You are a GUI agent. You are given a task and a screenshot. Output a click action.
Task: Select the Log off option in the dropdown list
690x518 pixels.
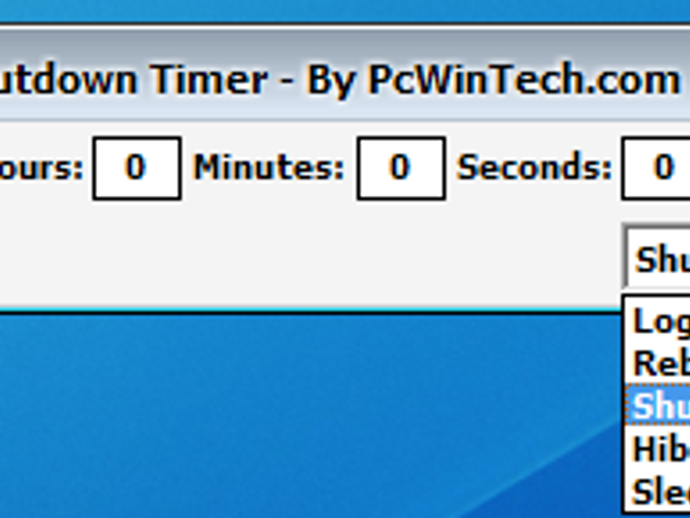point(659,321)
